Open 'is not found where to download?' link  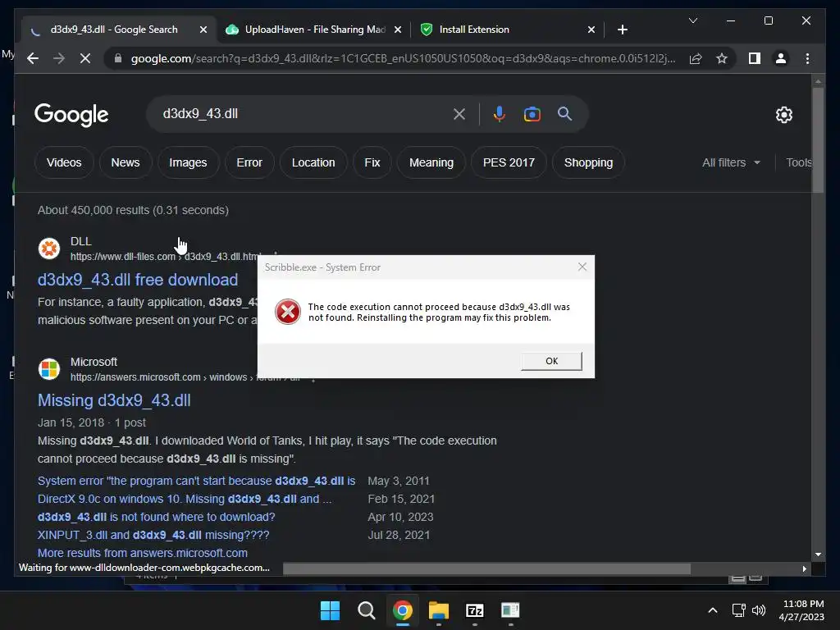(157, 517)
